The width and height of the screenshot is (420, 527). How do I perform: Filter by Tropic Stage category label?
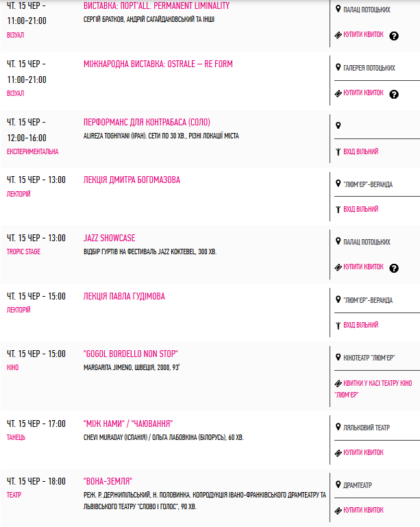click(x=23, y=252)
